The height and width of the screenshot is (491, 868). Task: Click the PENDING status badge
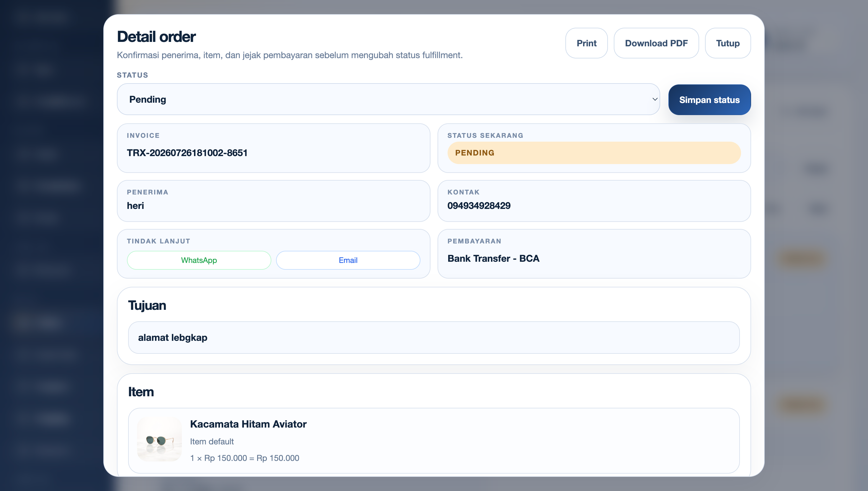click(594, 153)
